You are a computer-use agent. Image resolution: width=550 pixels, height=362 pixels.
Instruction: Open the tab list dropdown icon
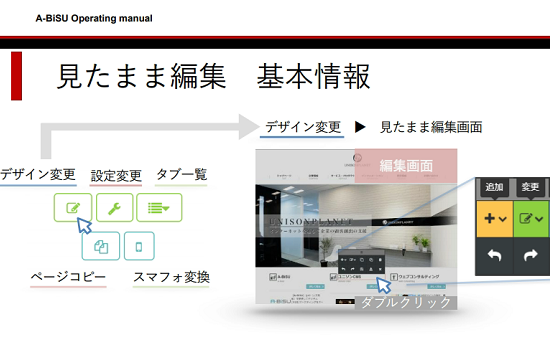159,207
